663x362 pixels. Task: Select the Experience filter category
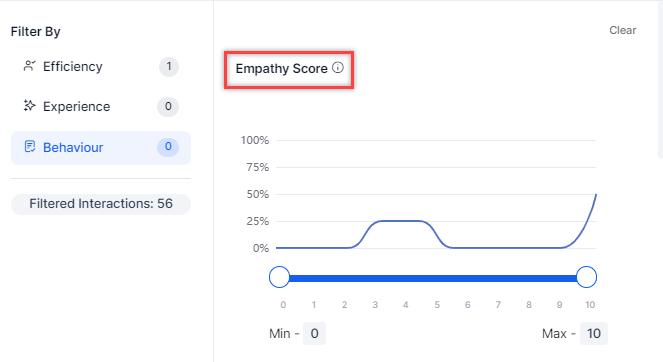(101, 106)
